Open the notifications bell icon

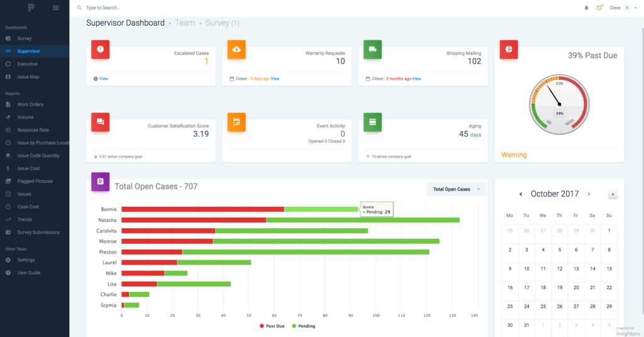coord(587,8)
